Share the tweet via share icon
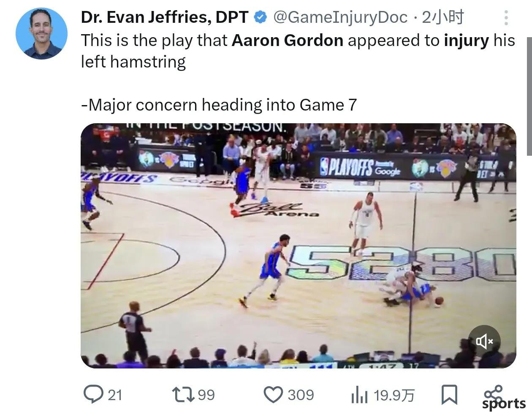This screenshot has height=417, width=532. [x=494, y=393]
